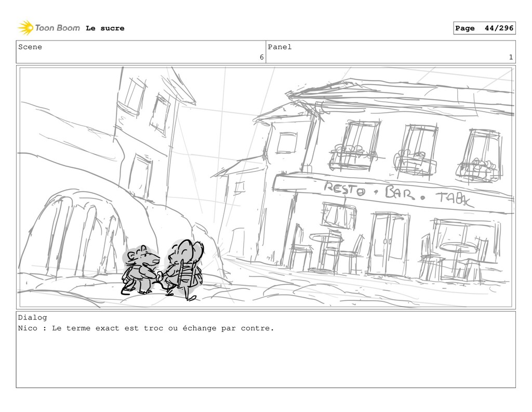Screen dimensions: 532x412
Task: Click the 'Scene' label
Action: point(30,47)
